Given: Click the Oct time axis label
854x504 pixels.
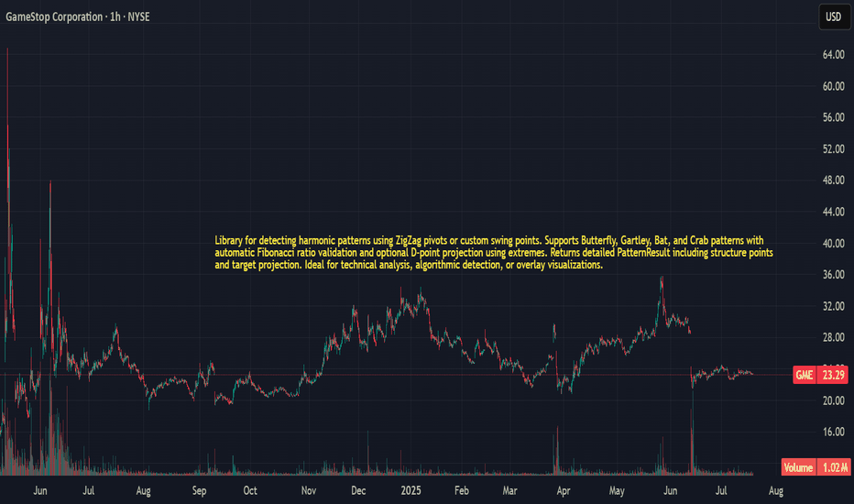Looking at the screenshot, I should 250,490.
